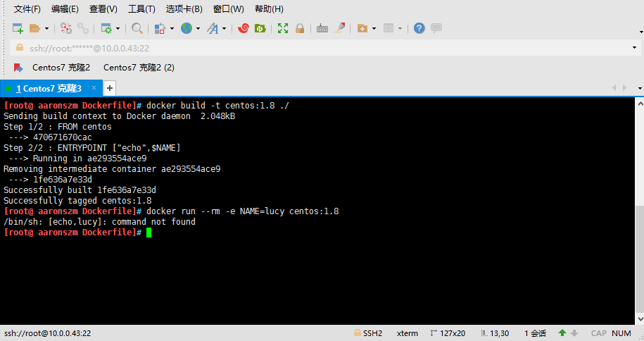The image size is (644, 341).
Task: Open the color scheme icon
Action: point(160,28)
